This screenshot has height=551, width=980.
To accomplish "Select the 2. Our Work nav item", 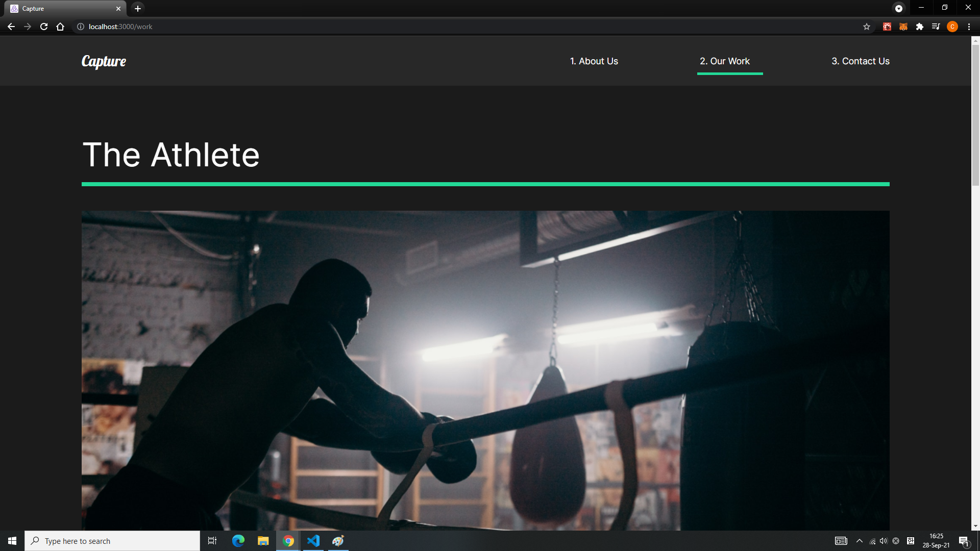I will (x=724, y=61).
